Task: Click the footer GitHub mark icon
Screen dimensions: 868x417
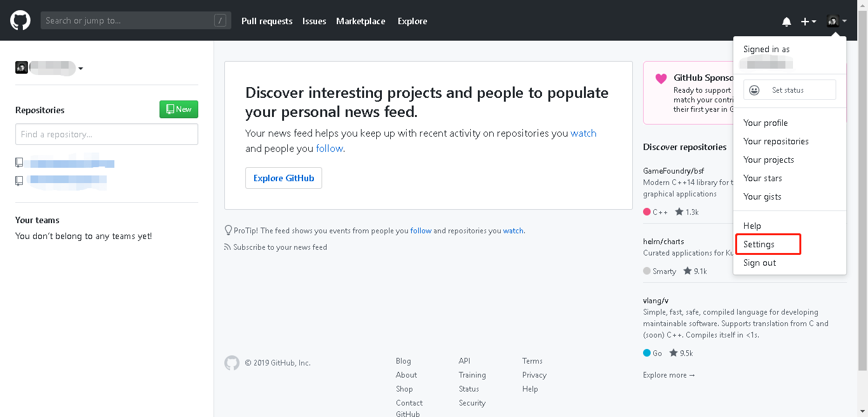Action: (232, 363)
